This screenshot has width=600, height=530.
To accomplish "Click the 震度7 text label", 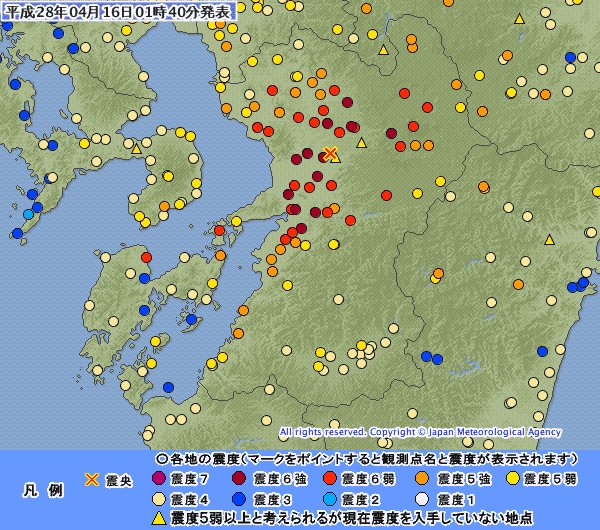I will [x=190, y=479].
